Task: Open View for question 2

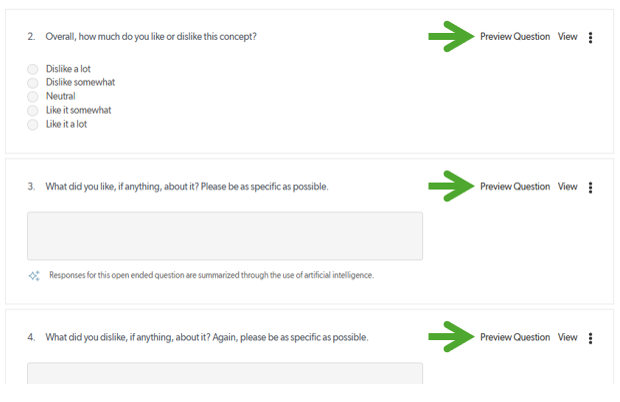Action: [x=567, y=37]
